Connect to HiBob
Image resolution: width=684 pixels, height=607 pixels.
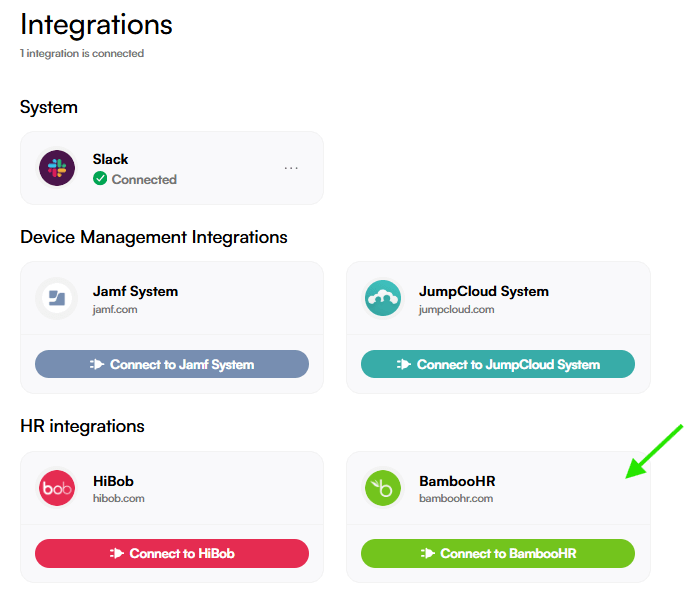tap(172, 553)
